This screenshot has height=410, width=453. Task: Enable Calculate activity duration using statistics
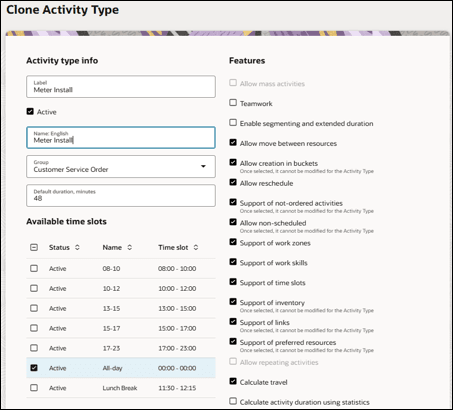pos(233,401)
